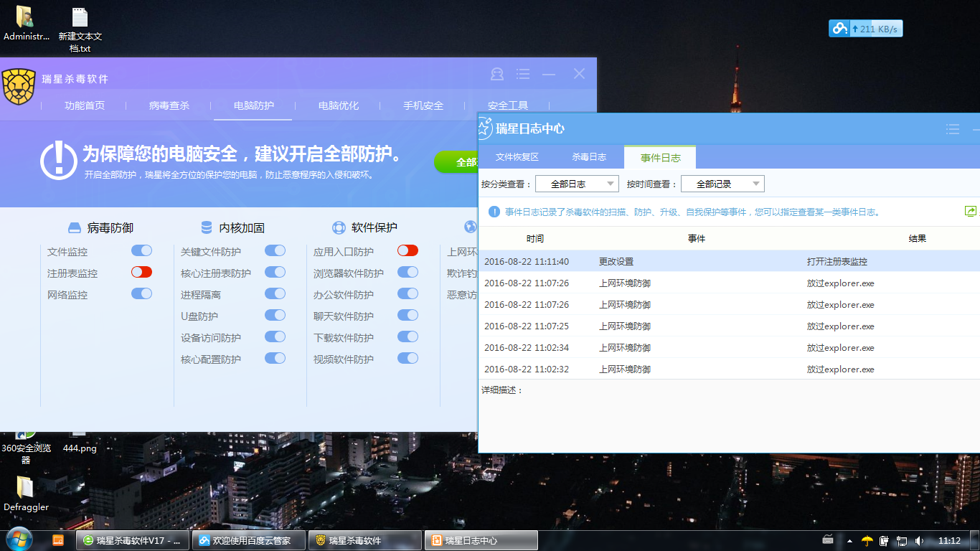Disable the 文件监控 toggle

(x=141, y=250)
